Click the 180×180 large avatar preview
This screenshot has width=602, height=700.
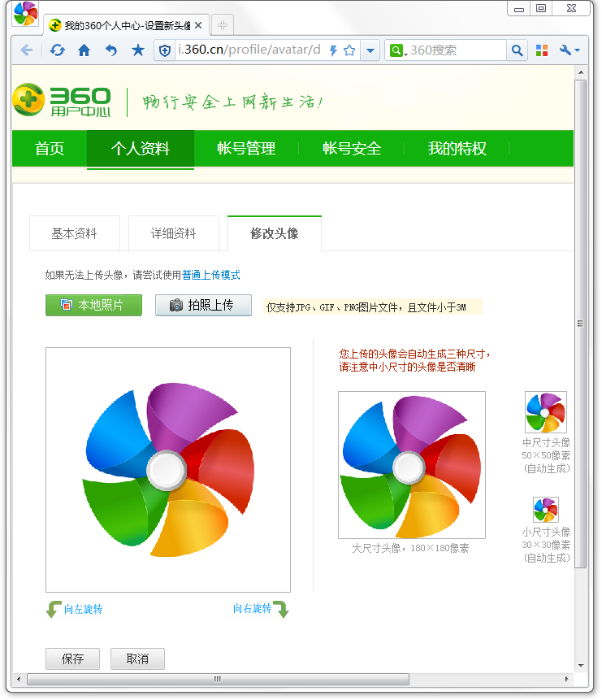tap(411, 465)
